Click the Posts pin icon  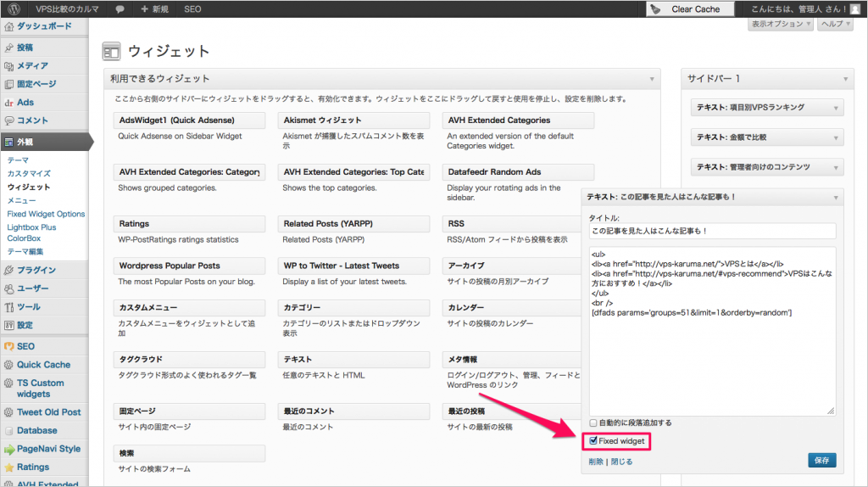pyautogui.click(x=8, y=48)
